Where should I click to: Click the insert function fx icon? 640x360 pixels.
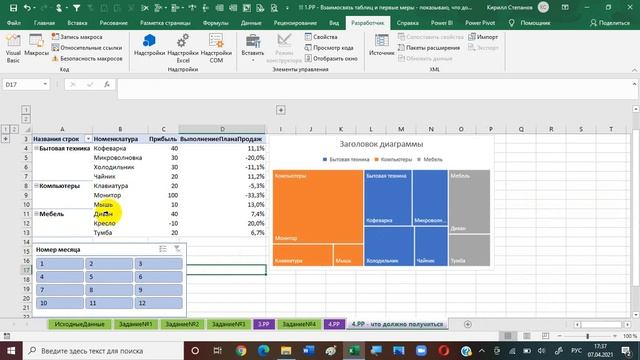coord(107,84)
